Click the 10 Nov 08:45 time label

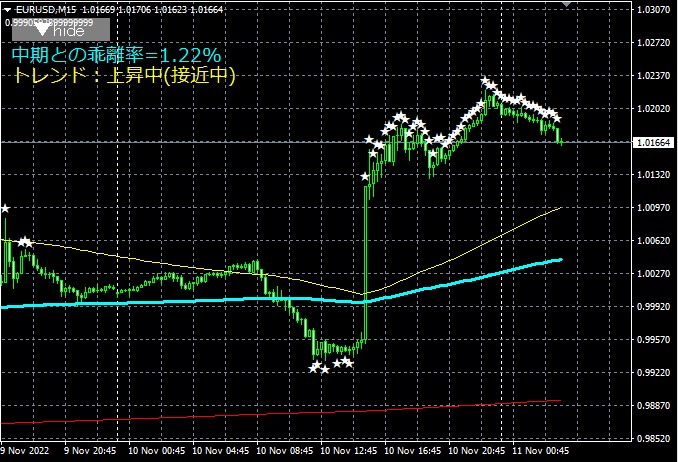[x=285, y=450]
